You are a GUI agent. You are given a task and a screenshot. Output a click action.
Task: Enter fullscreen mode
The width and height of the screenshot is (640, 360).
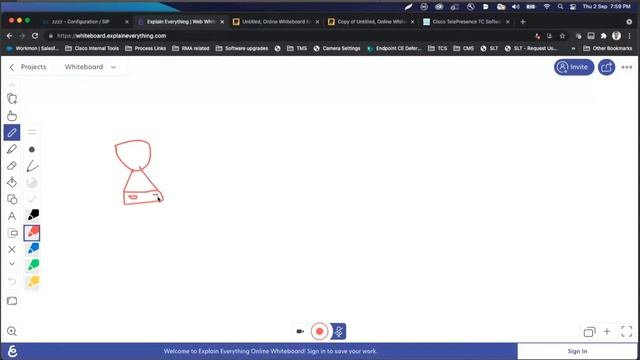click(x=627, y=331)
